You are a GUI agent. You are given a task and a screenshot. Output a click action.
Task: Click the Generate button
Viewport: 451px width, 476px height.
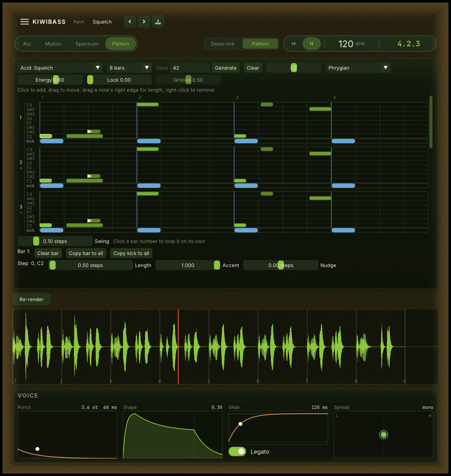click(x=226, y=68)
